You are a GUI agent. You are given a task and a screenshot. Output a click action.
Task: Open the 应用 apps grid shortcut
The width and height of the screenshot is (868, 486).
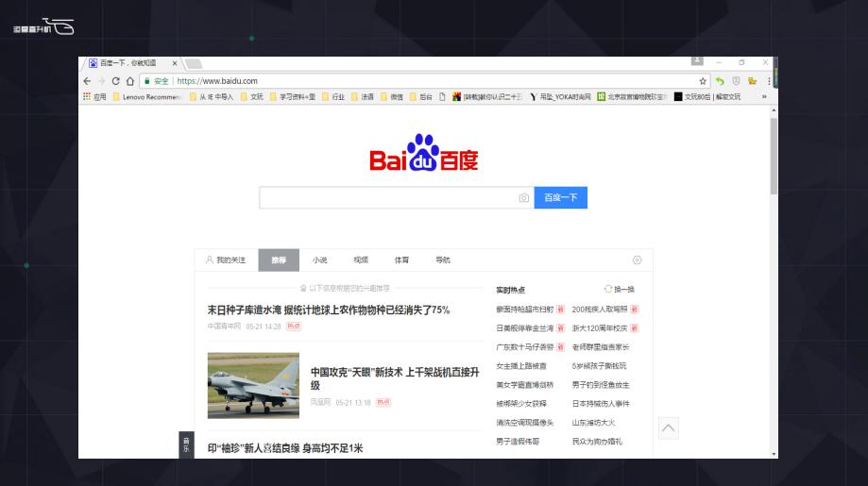(94, 97)
